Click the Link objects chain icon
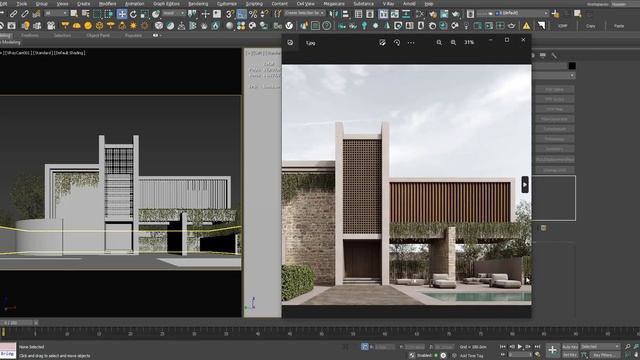Viewport: 640px width, 360px height. (13, 14)
